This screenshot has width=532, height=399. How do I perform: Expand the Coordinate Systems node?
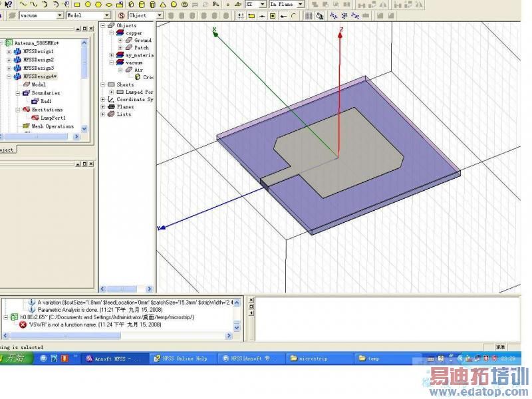(x=103, y=99)
